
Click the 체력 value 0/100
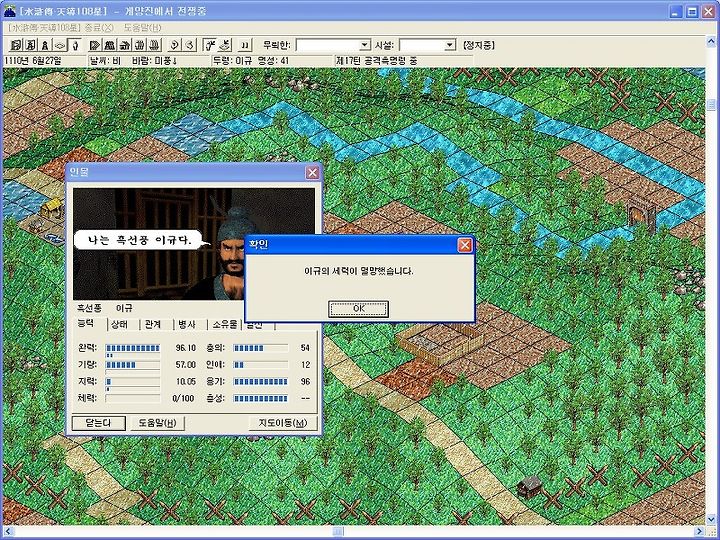[183, 398]
